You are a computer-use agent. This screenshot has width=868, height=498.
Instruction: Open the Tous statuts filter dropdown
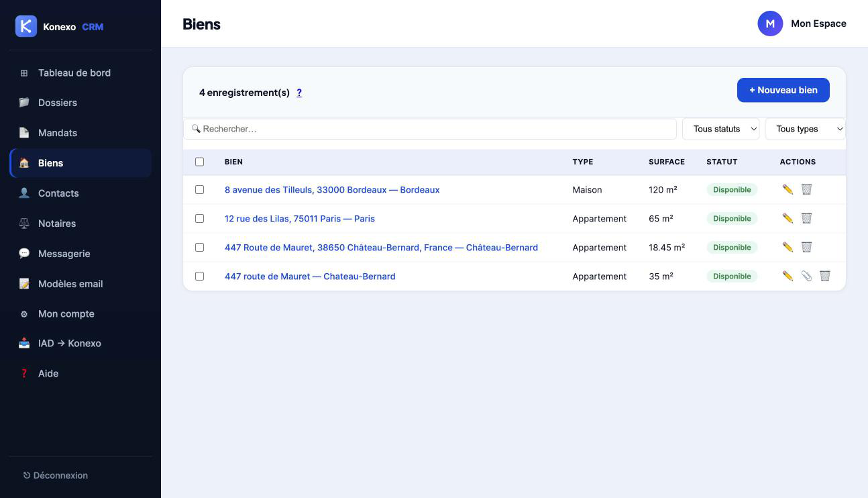click(721, 129)
